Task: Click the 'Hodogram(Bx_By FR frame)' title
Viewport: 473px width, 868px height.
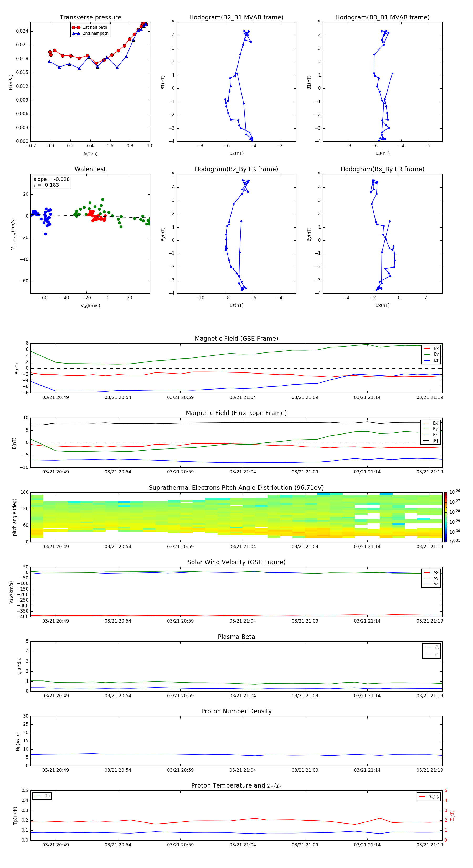Action: 382,169
